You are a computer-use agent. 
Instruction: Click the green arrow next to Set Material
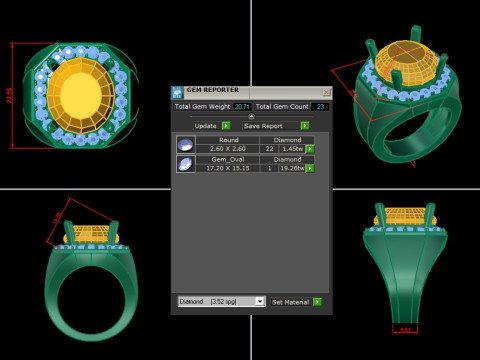[x=317, y=302]
